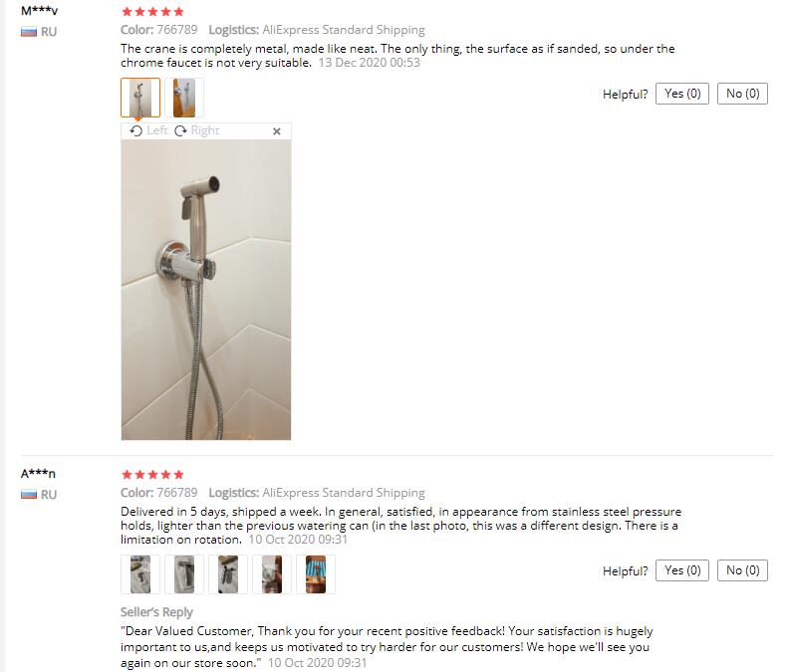
Task: Click the Russian flag next to A***n
Action: point(29,495)
